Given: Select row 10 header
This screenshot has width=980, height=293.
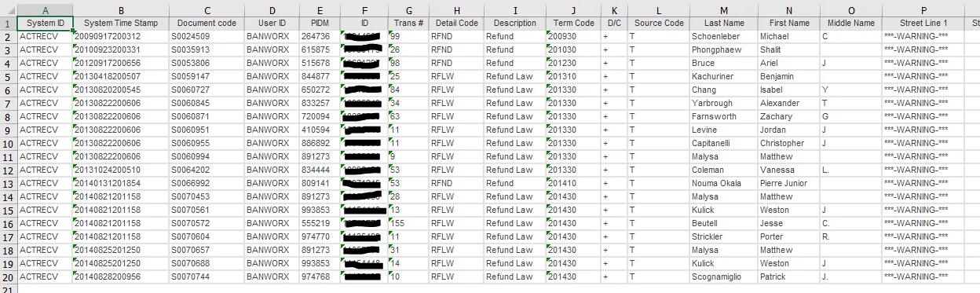Looking at the screenshot, I should (x=8, y=143).
